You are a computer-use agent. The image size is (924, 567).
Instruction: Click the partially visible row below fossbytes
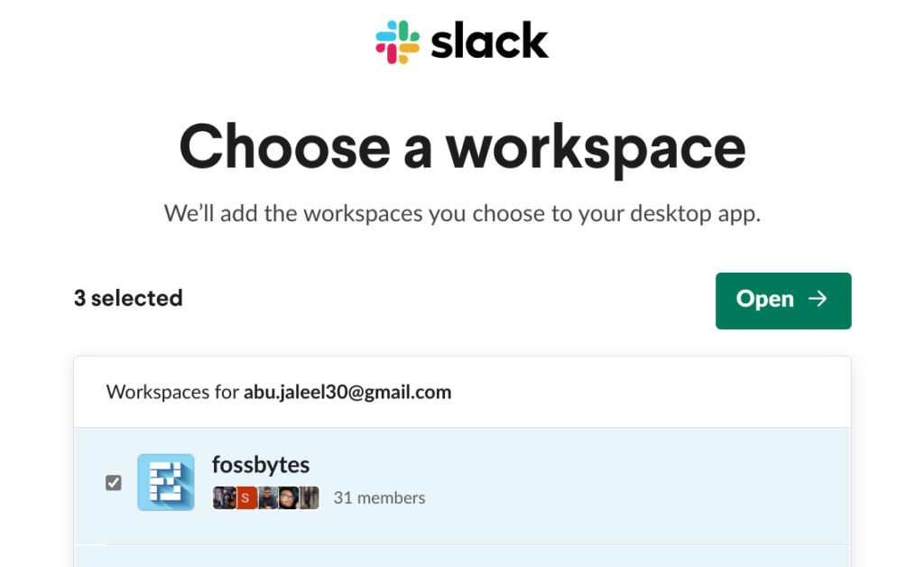pyautogui.click(x=462, y=557)
